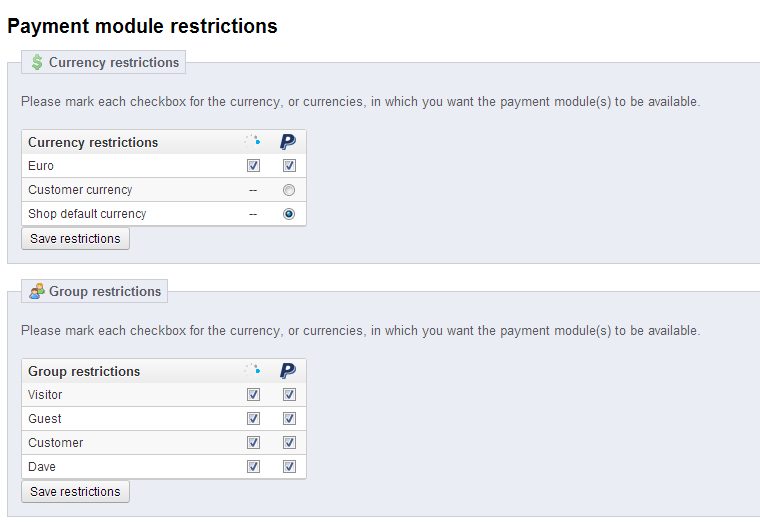760x522 pixels.
Task: Save the currency restrictions
Action: tap(75, 239)
